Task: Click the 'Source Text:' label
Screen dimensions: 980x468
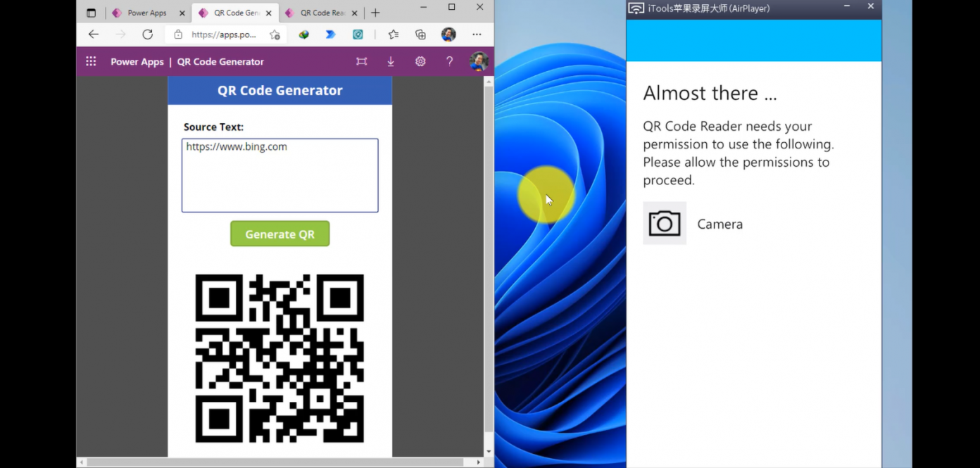Action: coord(213,127)
